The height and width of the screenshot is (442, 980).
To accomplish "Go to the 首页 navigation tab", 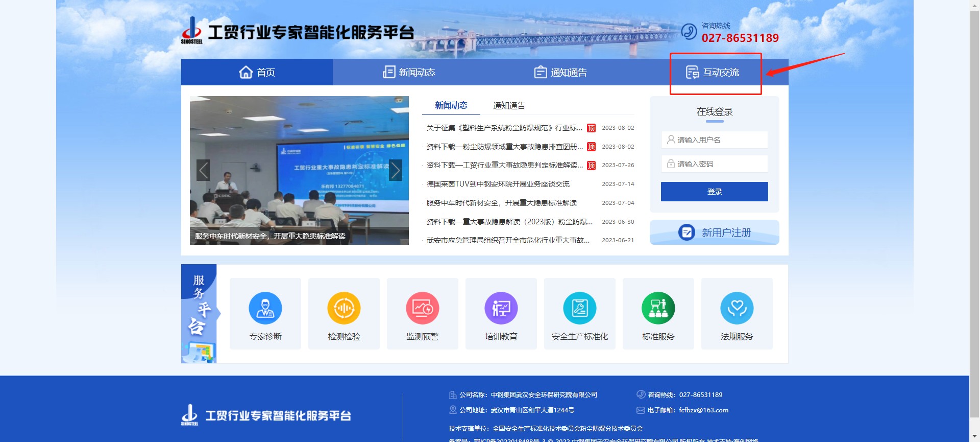I will (x=257, y=72).
